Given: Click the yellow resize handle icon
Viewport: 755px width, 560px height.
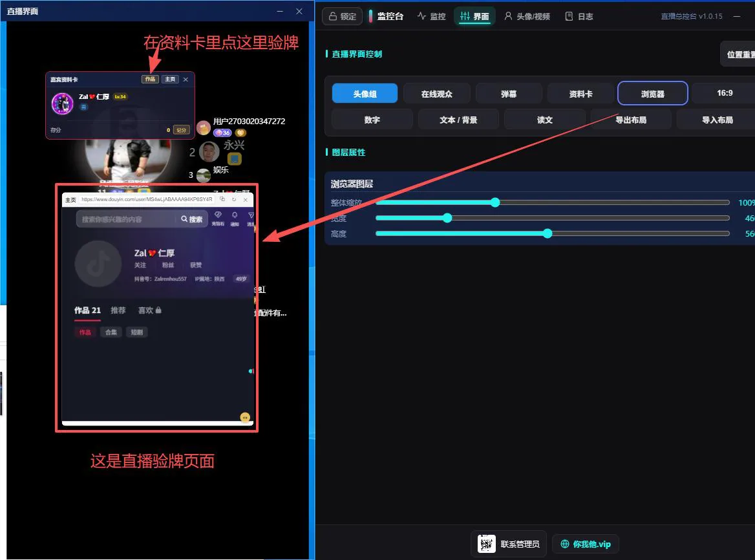Looking at the screenshot, I should point(245,417).
